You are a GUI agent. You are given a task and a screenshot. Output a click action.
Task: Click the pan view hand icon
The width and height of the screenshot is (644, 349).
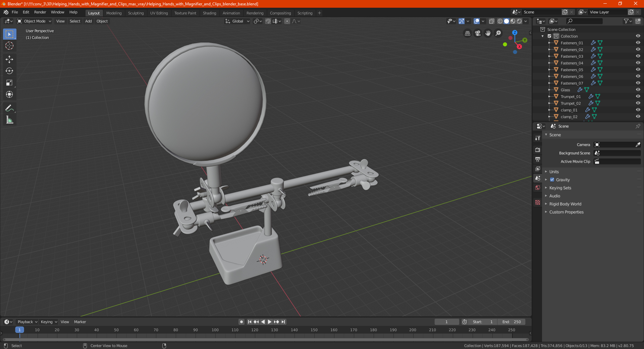click(x=488, y=33)
